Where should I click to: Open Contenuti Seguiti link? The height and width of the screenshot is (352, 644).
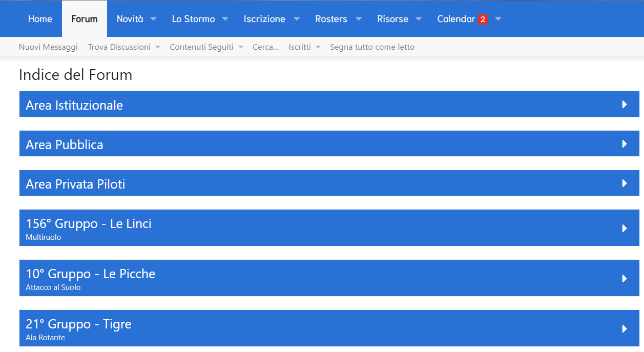201,47
